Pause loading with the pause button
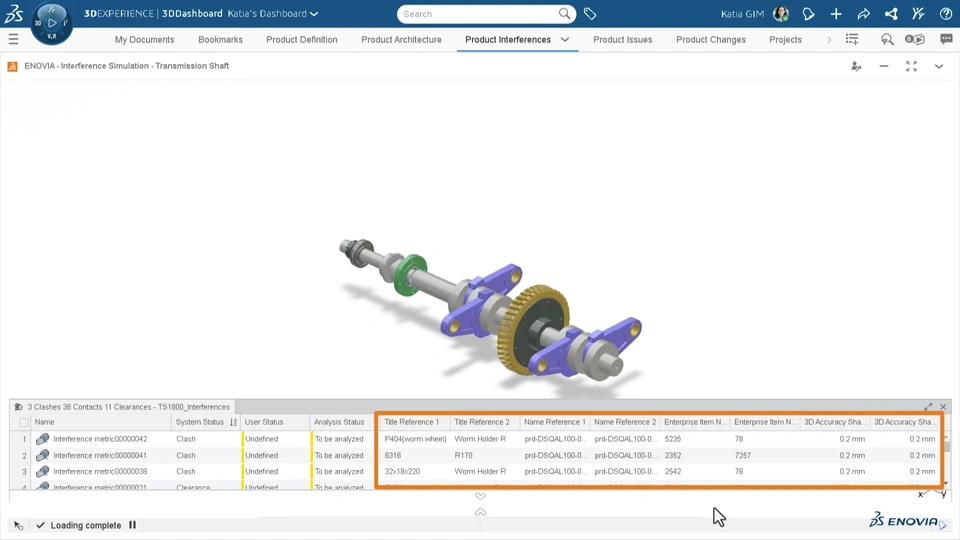 click(132, 525)
